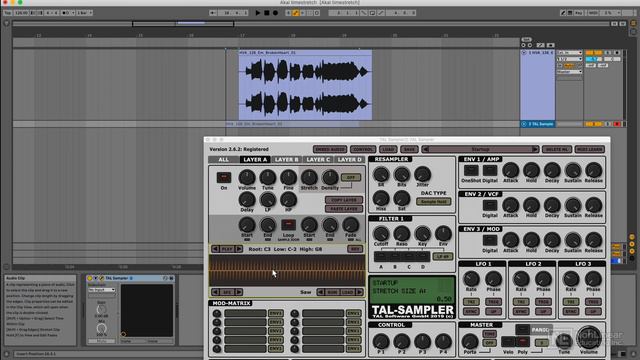Adjust the Filter 1 Cutoff knob
This screenshot has height=360, width=640.
[381, 234]
